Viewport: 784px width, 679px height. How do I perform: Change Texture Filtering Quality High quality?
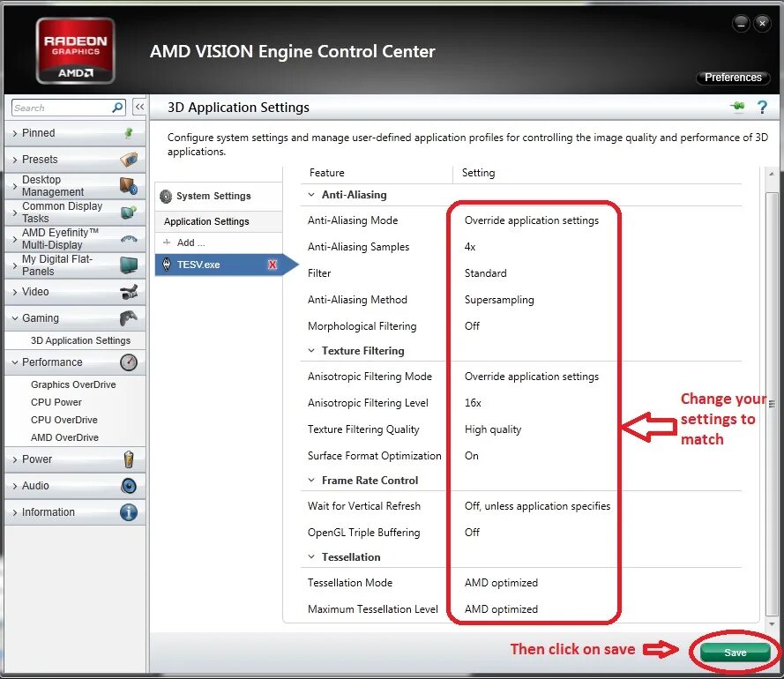pyautogui.click(x=492, y=429)
